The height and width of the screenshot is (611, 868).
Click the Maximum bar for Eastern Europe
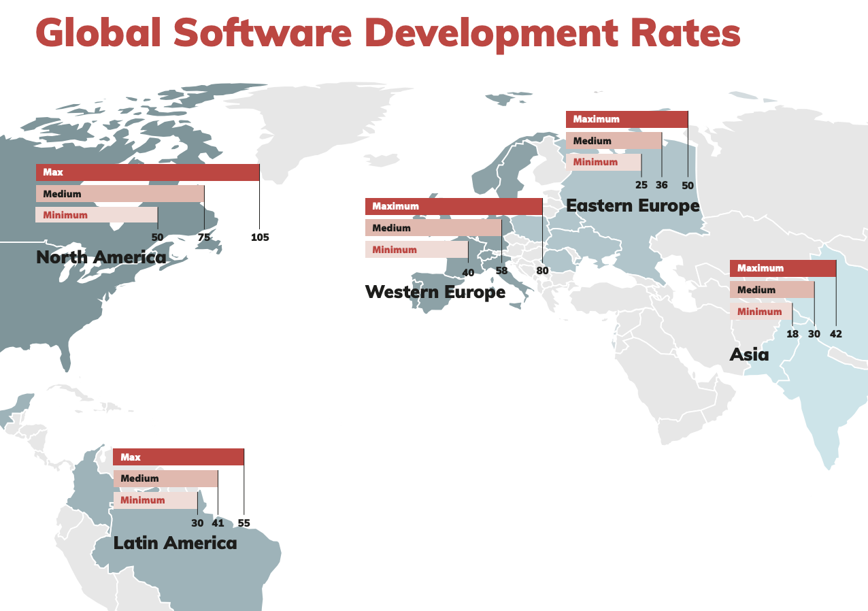tap(626, 119)
